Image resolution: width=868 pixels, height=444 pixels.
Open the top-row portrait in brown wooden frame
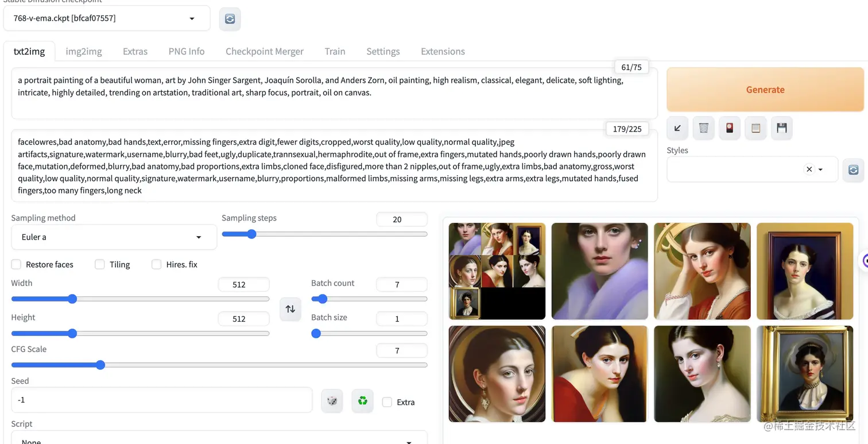point(805,271)
